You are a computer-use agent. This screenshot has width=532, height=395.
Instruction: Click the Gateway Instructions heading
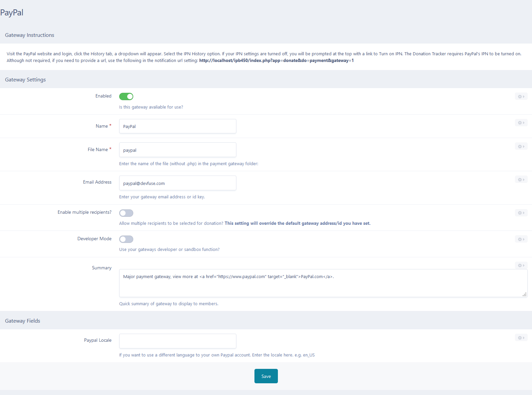29,35
